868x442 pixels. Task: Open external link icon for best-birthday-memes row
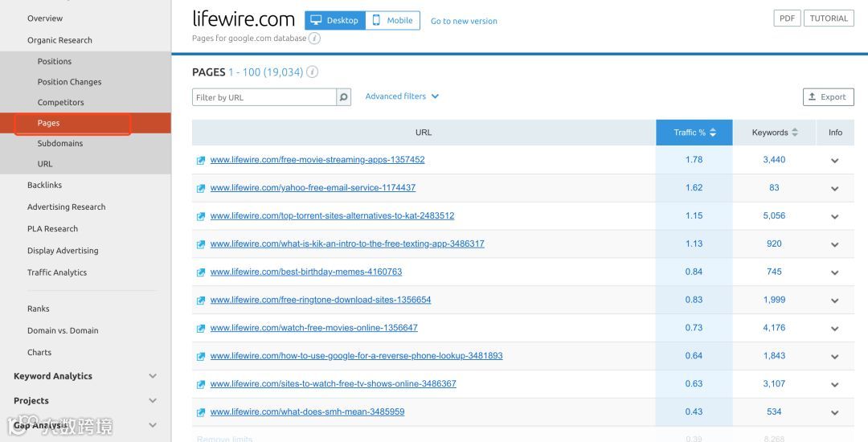(x=201, y=272)
